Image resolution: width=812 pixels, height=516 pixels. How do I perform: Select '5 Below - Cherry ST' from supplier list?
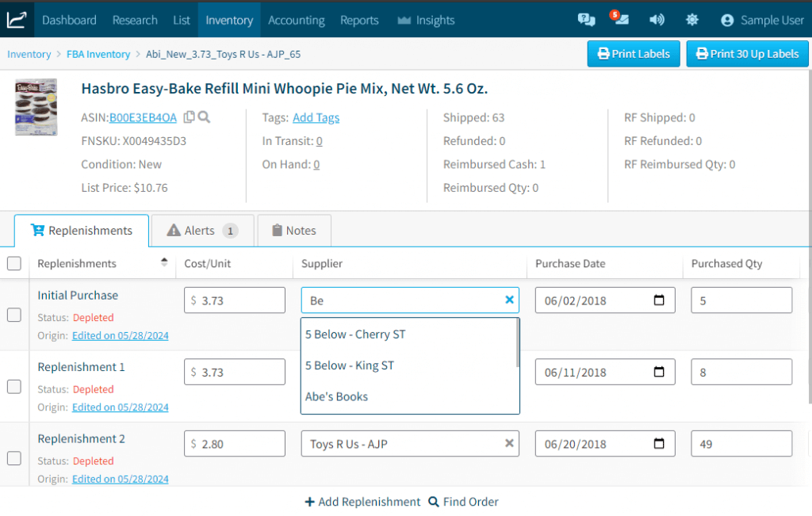click(355, 334)
